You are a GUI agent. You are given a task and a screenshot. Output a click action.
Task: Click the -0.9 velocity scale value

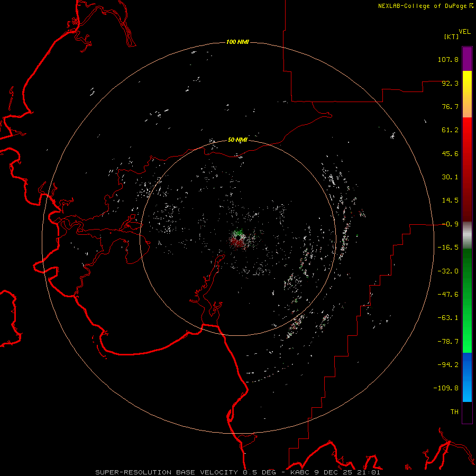(450, 224)
